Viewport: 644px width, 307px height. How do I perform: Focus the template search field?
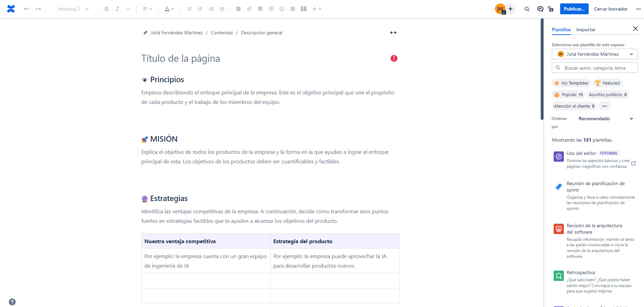pos(595,68)
